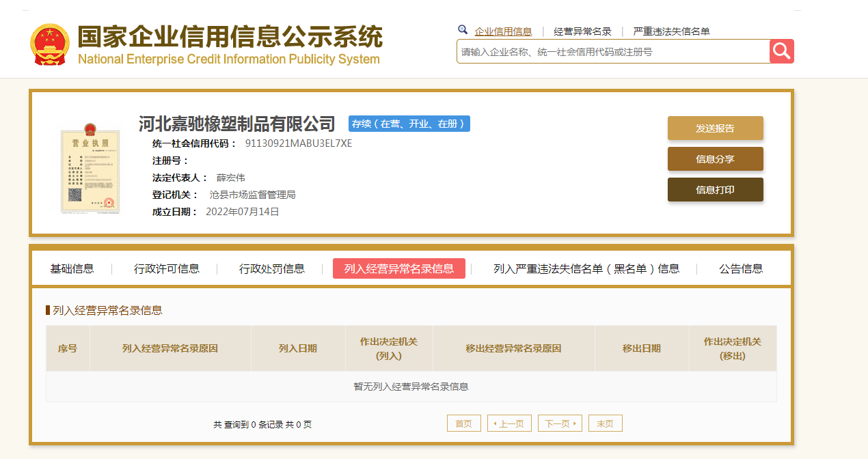Click the 列入经营异常名录原因 column header
The height and width of the screenshot is (459, 868).
[170, 348]
